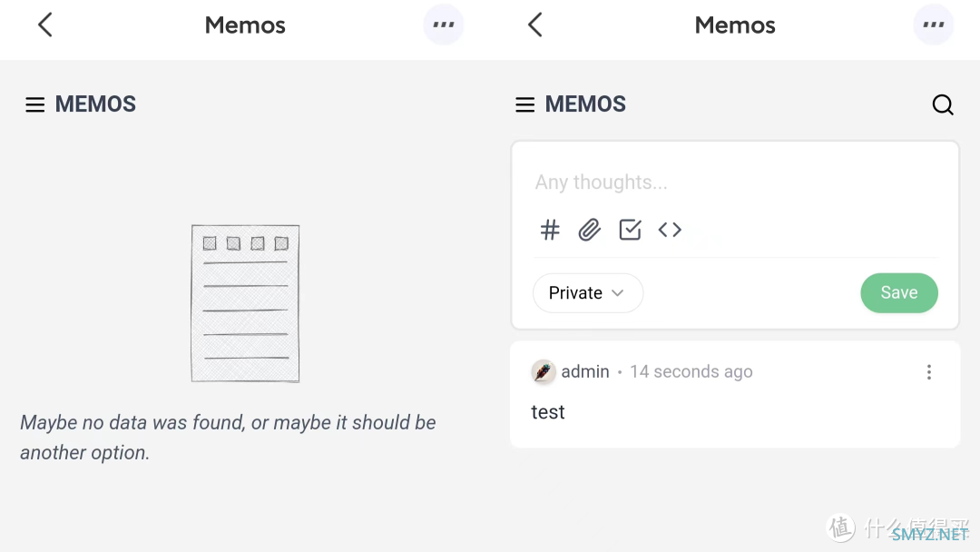Open the hamburger menu in right MEMOS panel
The height and width of the screenshot is (552, 980).
tap(525, 104)
